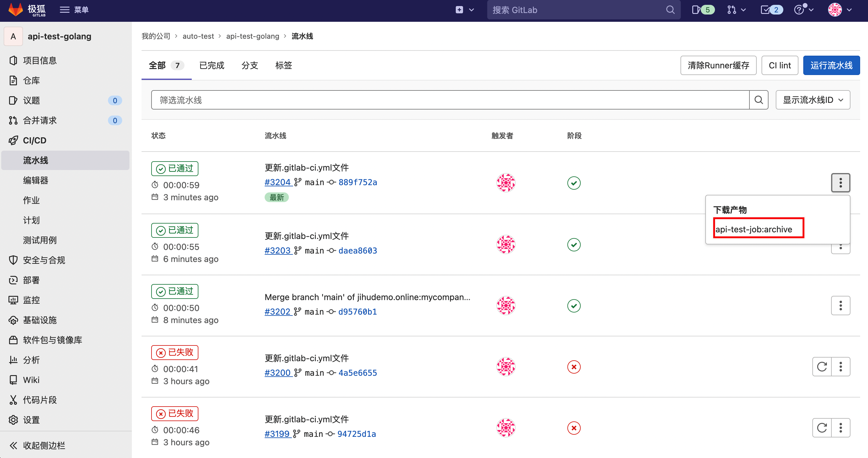Click the 筛选流水线 filter input field

(450, 100)
